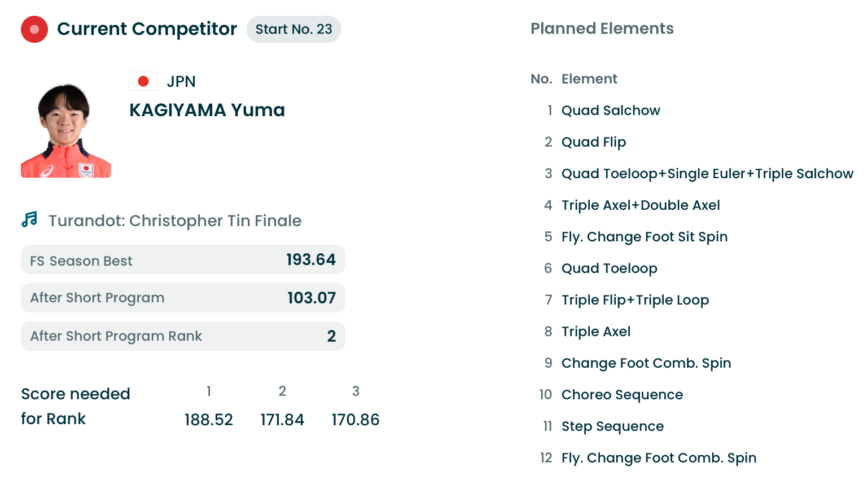Select the FS Season Best row
This screenshot has height=498, width=868.
(x=183, y=260)
